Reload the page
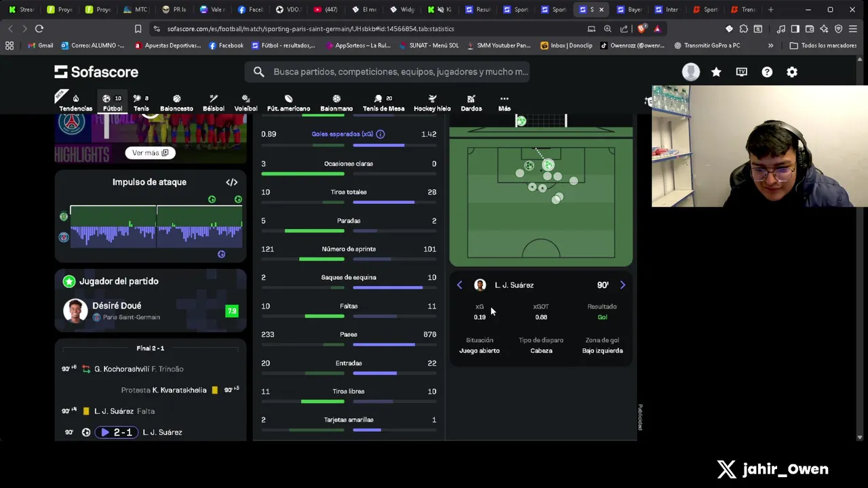The image size is (868, 488). point(39,28)
